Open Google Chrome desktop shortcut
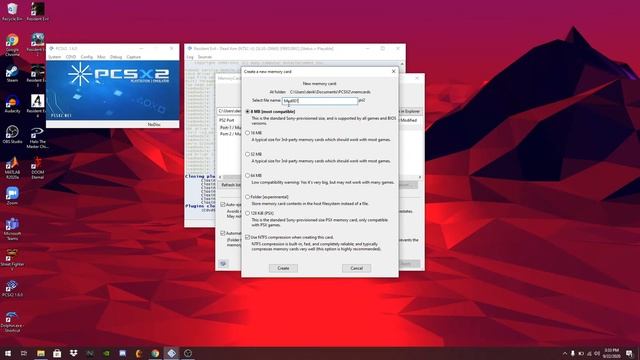Viewport: 640px width, 360px height. (12, 44)
